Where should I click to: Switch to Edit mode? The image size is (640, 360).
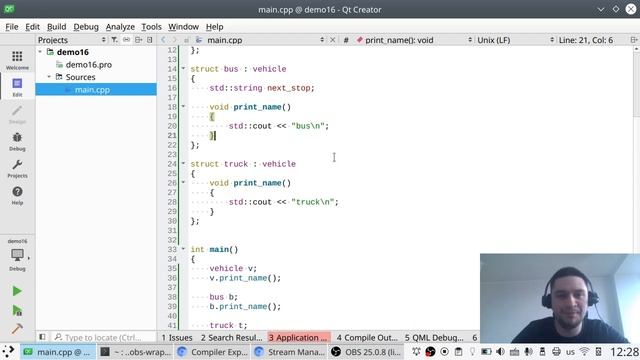[17, 87]
